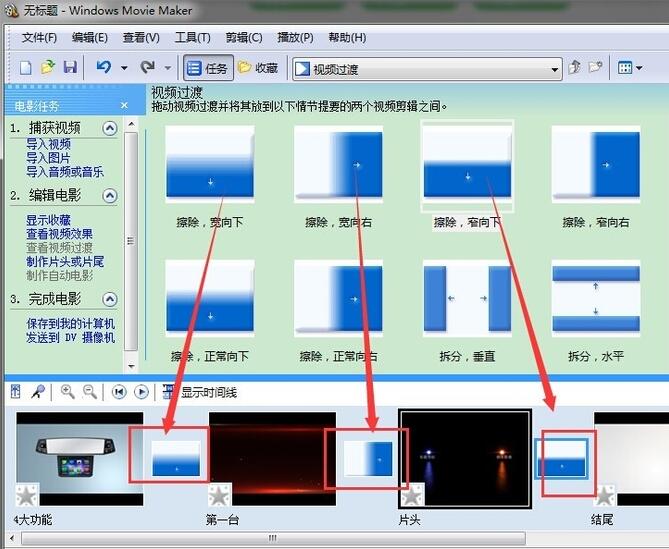The width and height of the screenshot is (669, 549).
Task: Click the storyboard horizontal scrollbar thumb
Action: point(272,538)
